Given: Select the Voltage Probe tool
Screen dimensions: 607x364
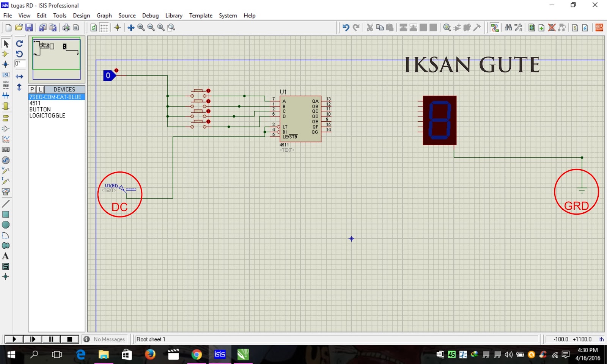Looking at the screenshot, I should coord(6,171).
